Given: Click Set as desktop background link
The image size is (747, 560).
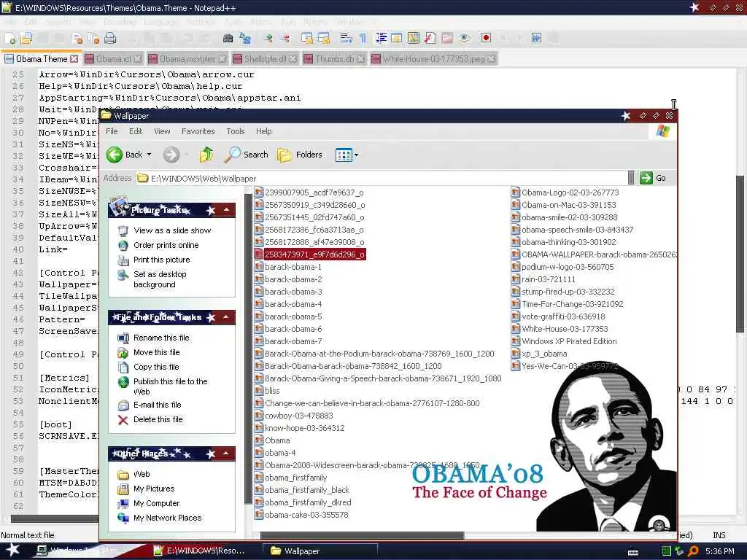Looking at the screenshot, I should pyautogui.click(x=160, y=279).
